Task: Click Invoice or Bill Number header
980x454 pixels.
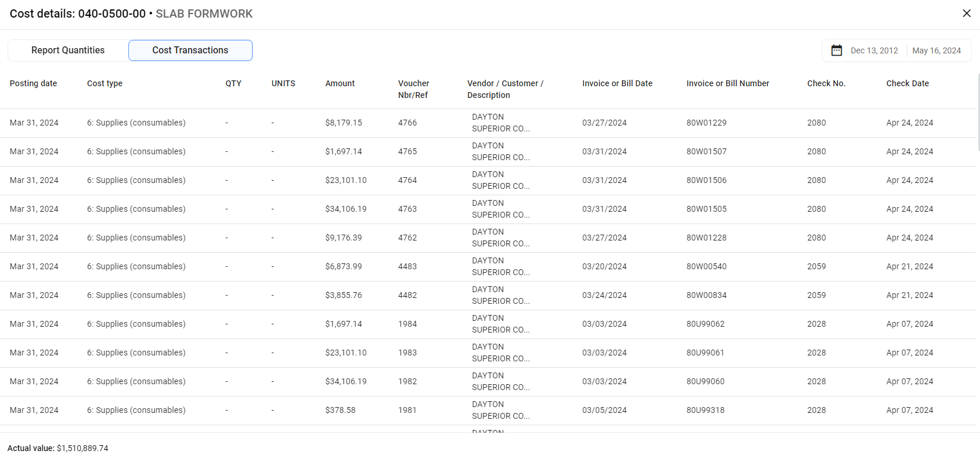Action: pyautogui.click(x=728, y=83)
